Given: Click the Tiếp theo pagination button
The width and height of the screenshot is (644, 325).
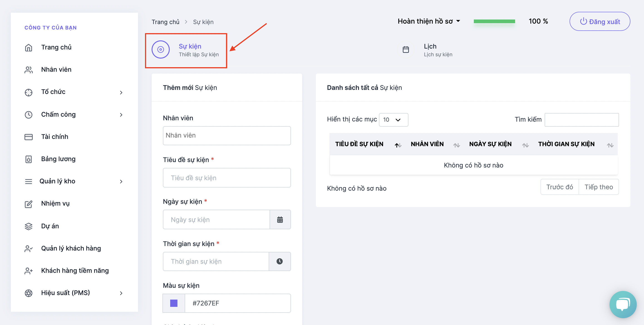Looking at the screenshot, I should point(599,187).
